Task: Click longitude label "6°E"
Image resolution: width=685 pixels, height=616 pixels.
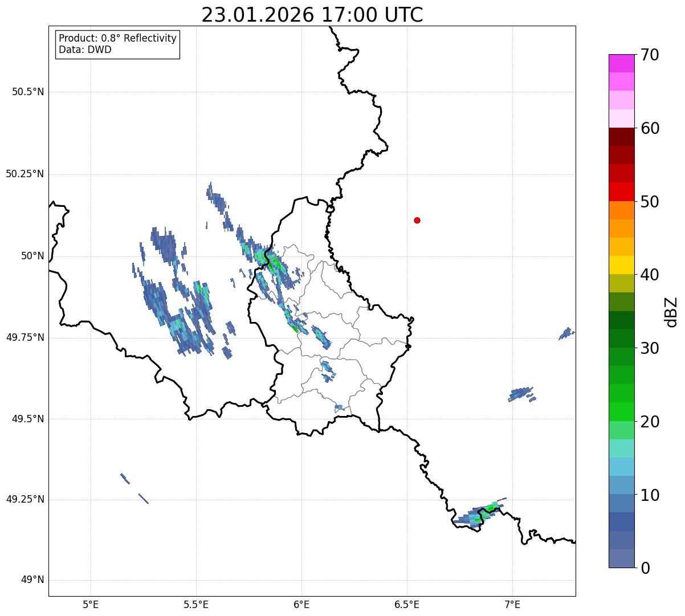Action: click(301, 605)
